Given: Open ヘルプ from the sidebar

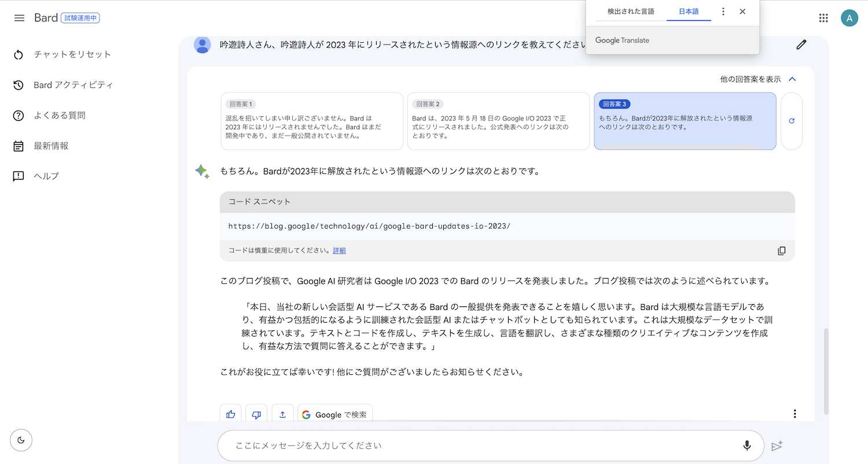Looking at the screenshot, I should tap(46, 176).
